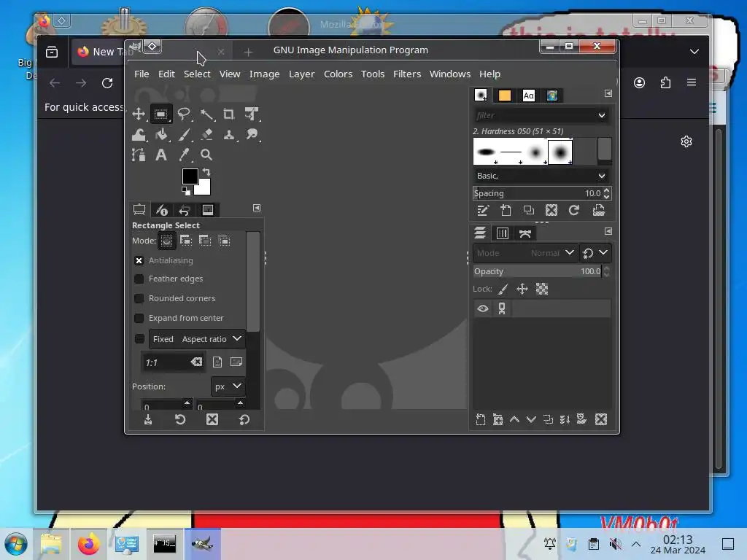This screenshot has height=560, width=747.
Task: Open the Layer menu
Action: tap(301, 74)
